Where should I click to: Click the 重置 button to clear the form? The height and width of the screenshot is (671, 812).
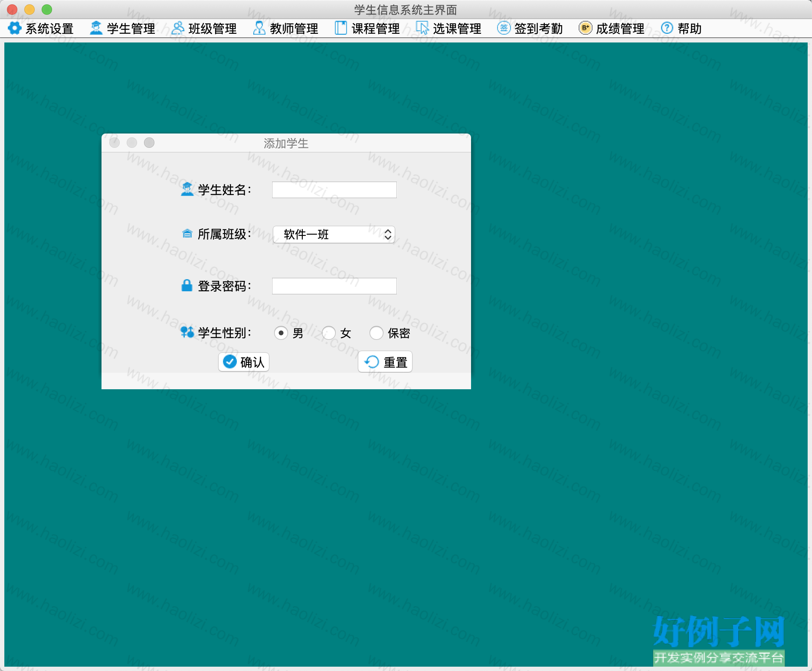point(385,362)
